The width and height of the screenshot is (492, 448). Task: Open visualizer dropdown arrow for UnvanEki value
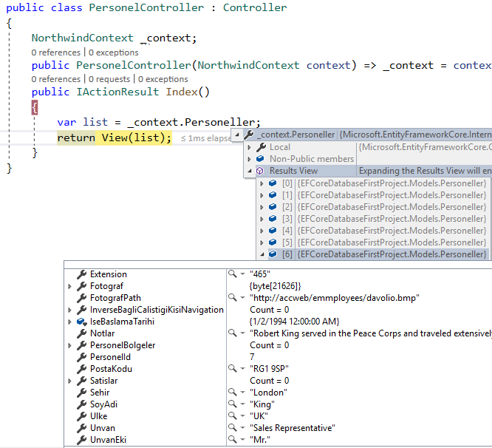[242, 440]
